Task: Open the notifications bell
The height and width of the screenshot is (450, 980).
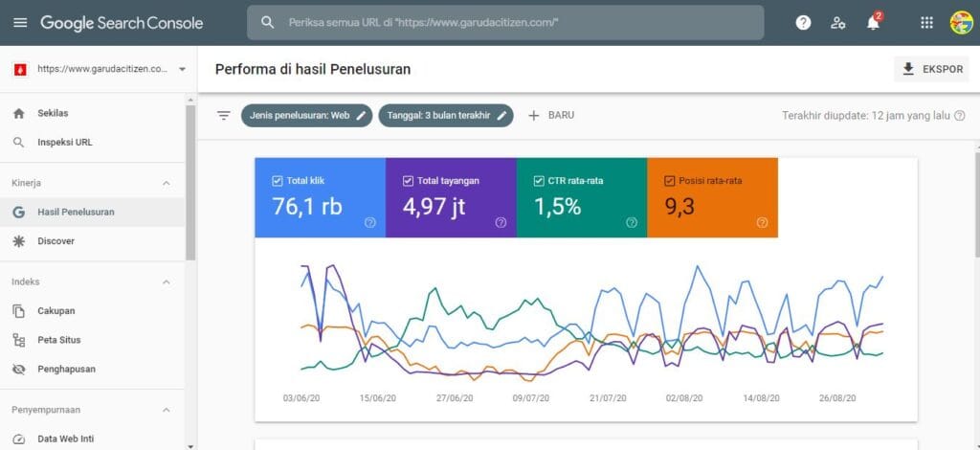Action: point(873,23)
